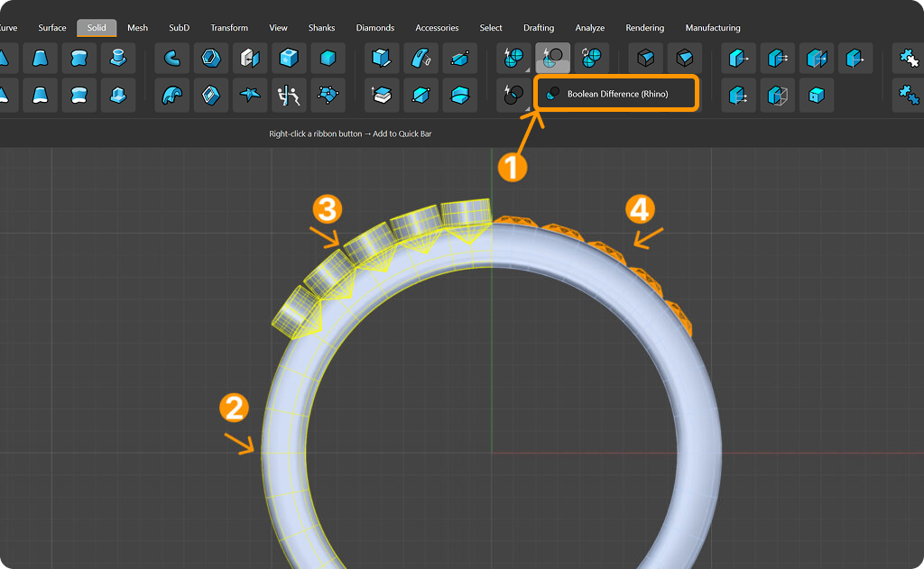The image size is (924, 569).
Task: Select the fillet edge cube icon
Action: (x=646, y=58)
